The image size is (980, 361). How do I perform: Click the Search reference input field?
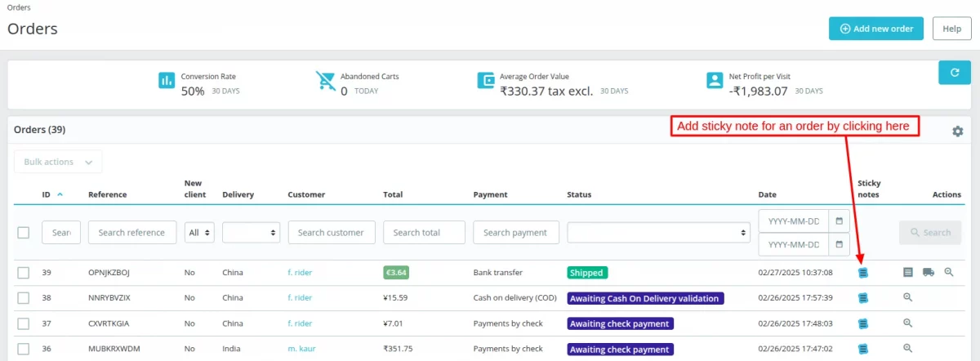131,233
